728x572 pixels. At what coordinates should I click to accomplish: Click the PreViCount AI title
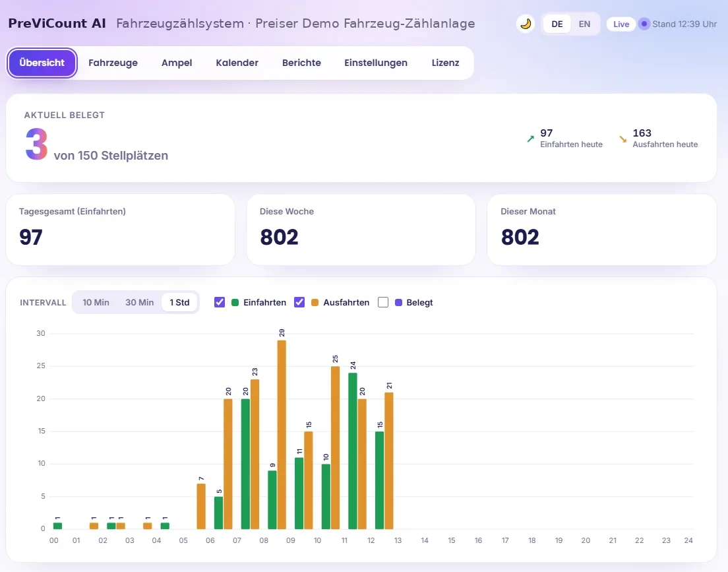[57, 23]
